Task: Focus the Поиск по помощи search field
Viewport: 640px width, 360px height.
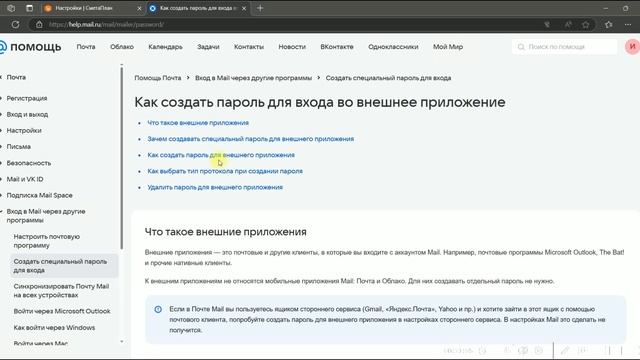Action: point(565,47)
